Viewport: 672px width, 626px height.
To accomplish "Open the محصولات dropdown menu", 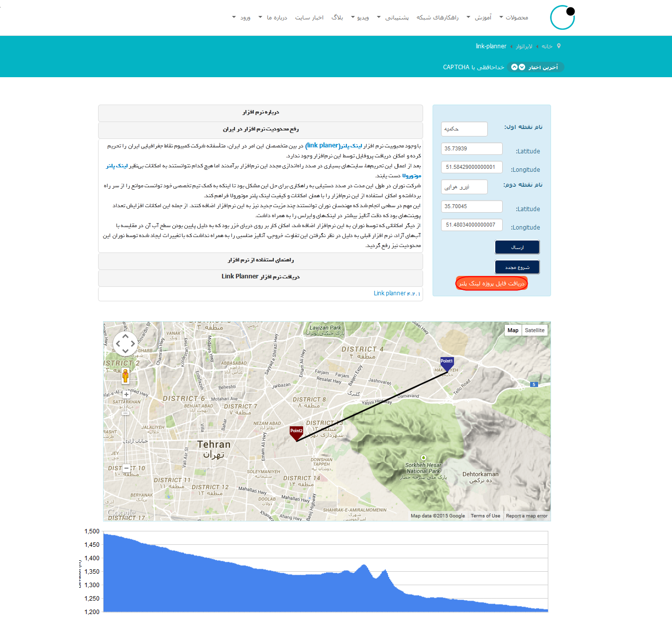I will pyautogui.click(x=514, y=17).
